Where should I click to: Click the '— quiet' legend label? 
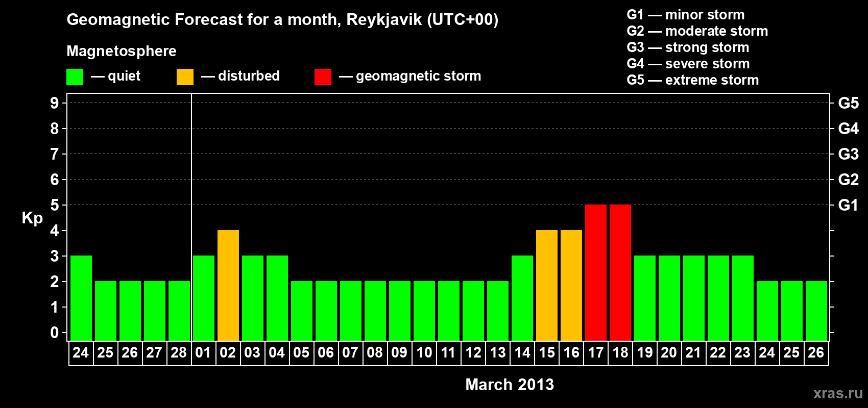(x=115, y=76)
